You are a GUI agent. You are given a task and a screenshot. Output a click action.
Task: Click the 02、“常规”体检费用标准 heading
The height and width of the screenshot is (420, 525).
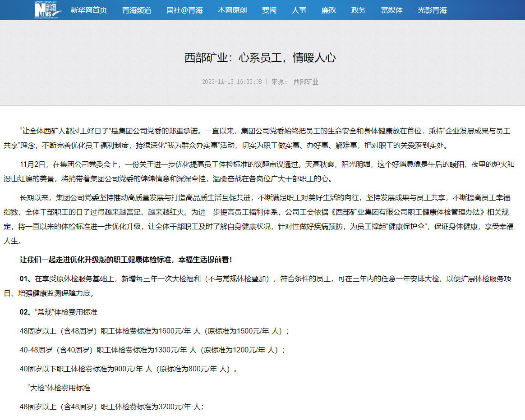pyautogui.click(x=59, y=312)
